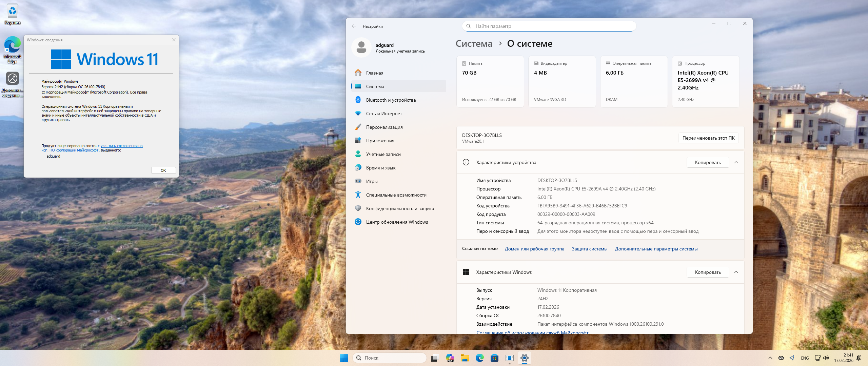
Task: Open File Explorer from the taskbar
Action: [465, 358]
